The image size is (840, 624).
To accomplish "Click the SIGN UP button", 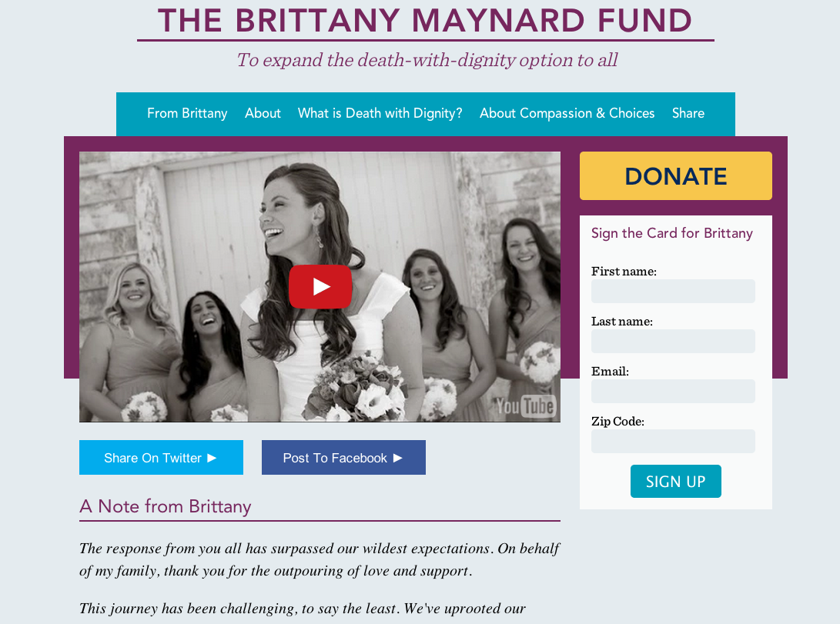I will coord(675,481).
